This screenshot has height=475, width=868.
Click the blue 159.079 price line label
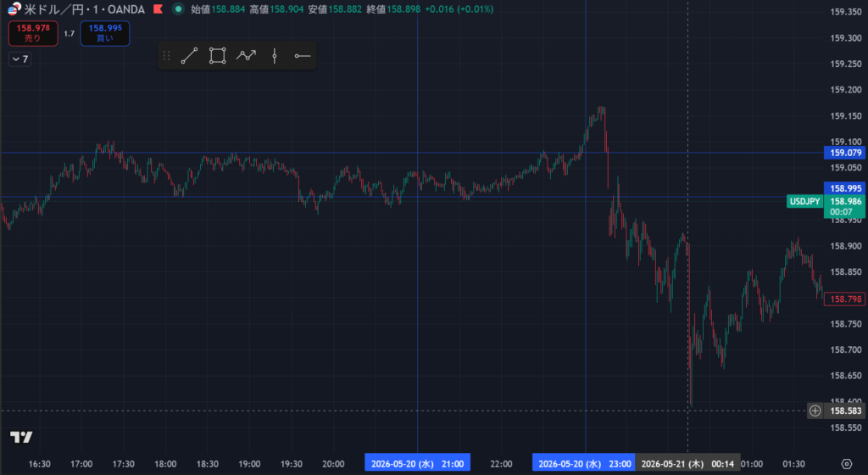845,153
